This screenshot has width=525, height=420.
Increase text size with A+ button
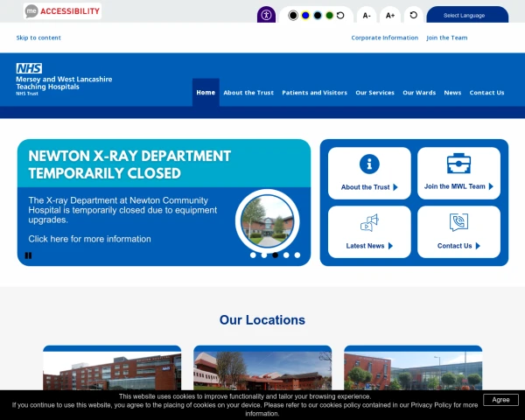(390, 16)
